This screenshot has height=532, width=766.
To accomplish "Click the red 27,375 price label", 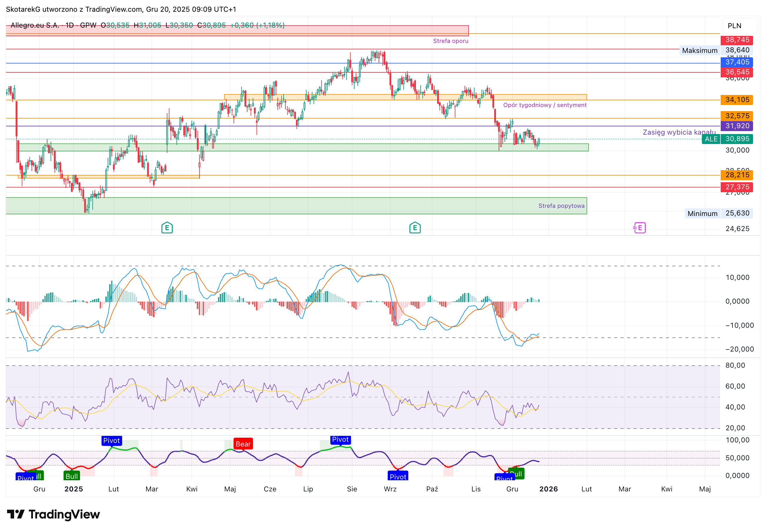I will tap(737, 187).
